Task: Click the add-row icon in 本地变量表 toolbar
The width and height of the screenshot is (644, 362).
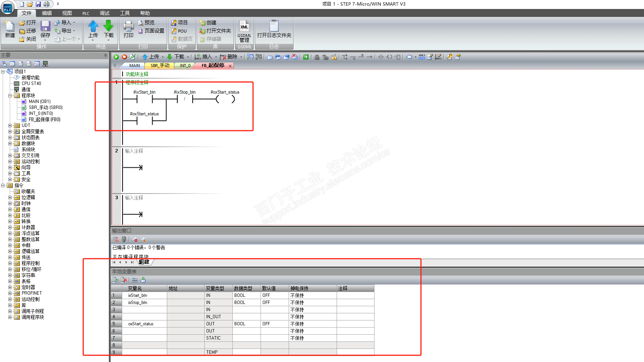Action: coord(115,280)
